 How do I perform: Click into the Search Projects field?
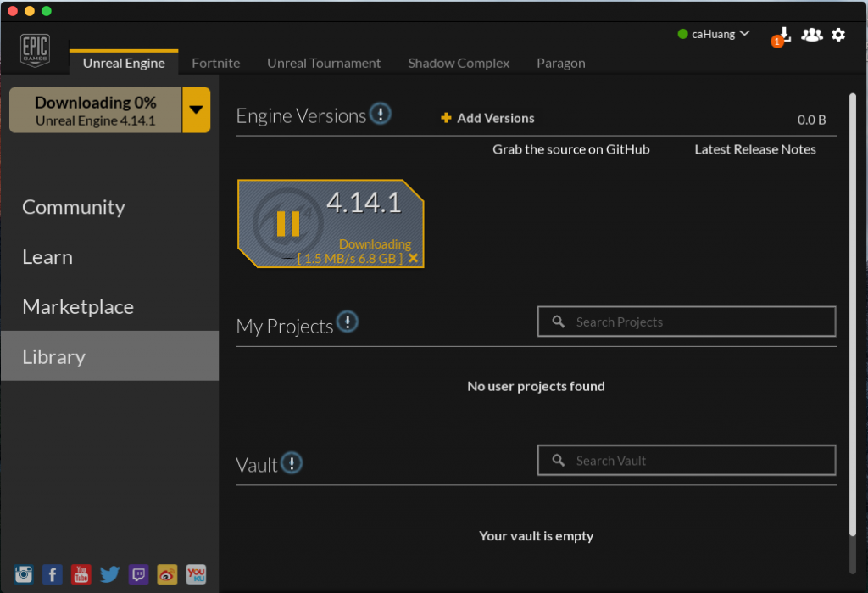(x=687, y=322)
